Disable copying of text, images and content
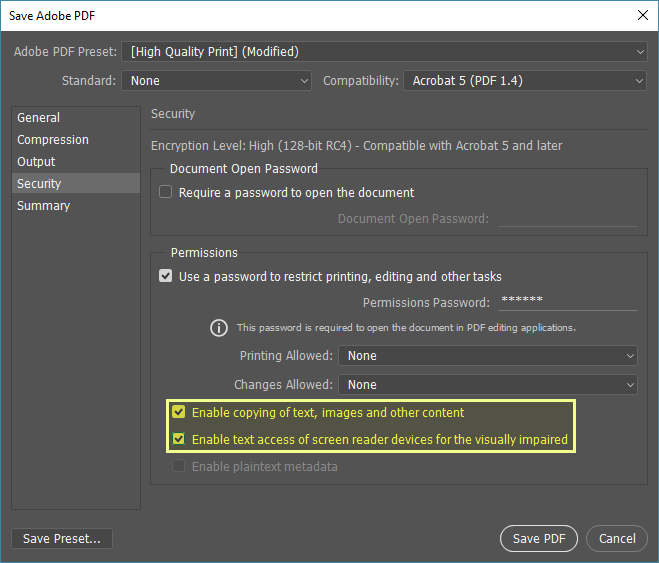This screenshot has height=563, width=659. tap(179, 412)
